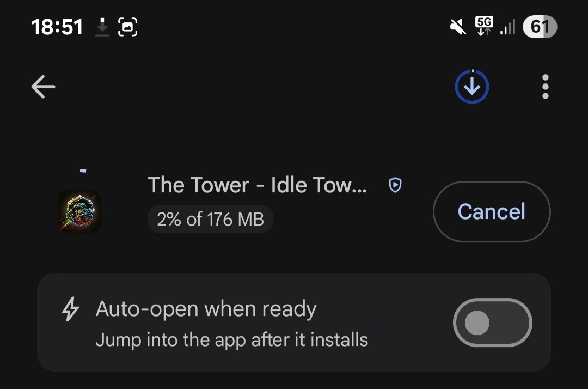Tap the 5G network indicator
Screen dimensions: 588x389
tap(483, 26)
